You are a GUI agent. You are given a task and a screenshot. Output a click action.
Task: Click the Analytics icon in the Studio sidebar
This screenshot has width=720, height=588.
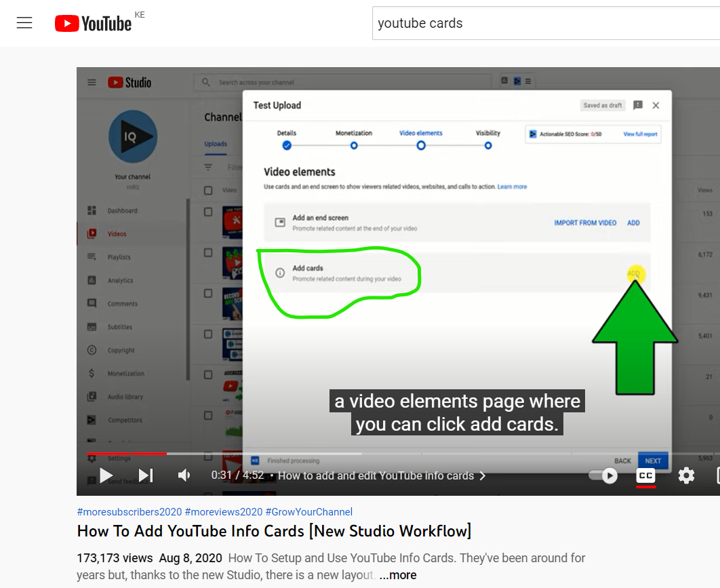point(92,280)
